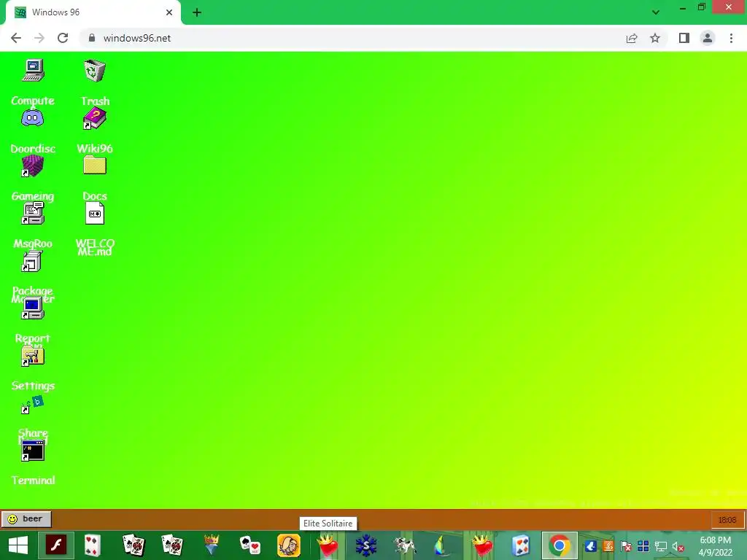Open the Trash recycle bin icon

coord(94,71)
